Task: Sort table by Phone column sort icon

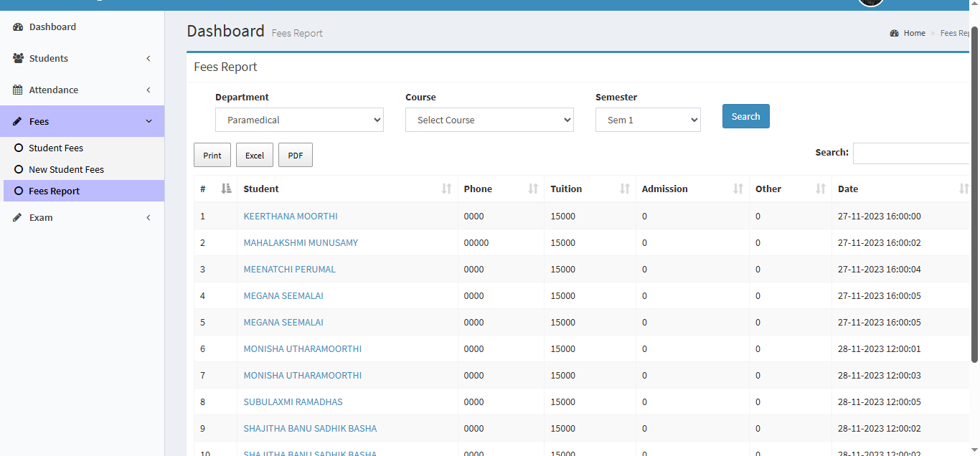Action: point(533,189)
